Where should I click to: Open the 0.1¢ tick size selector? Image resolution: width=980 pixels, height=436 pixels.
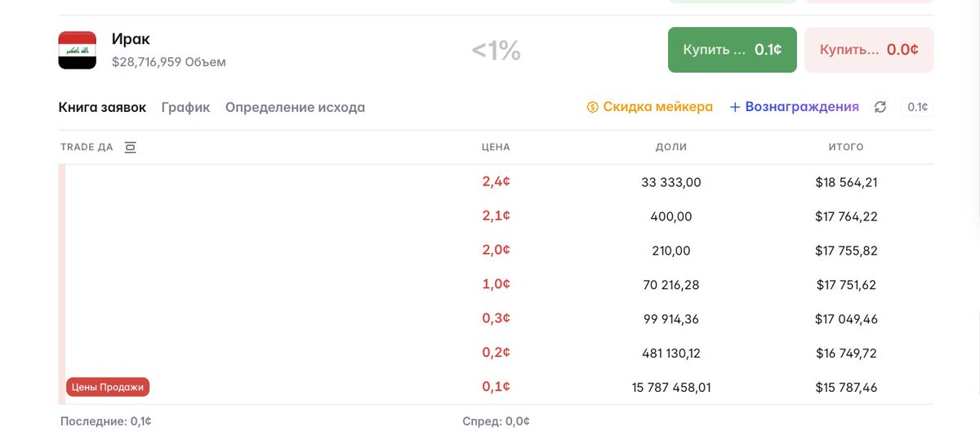click(x=917, y=107)
